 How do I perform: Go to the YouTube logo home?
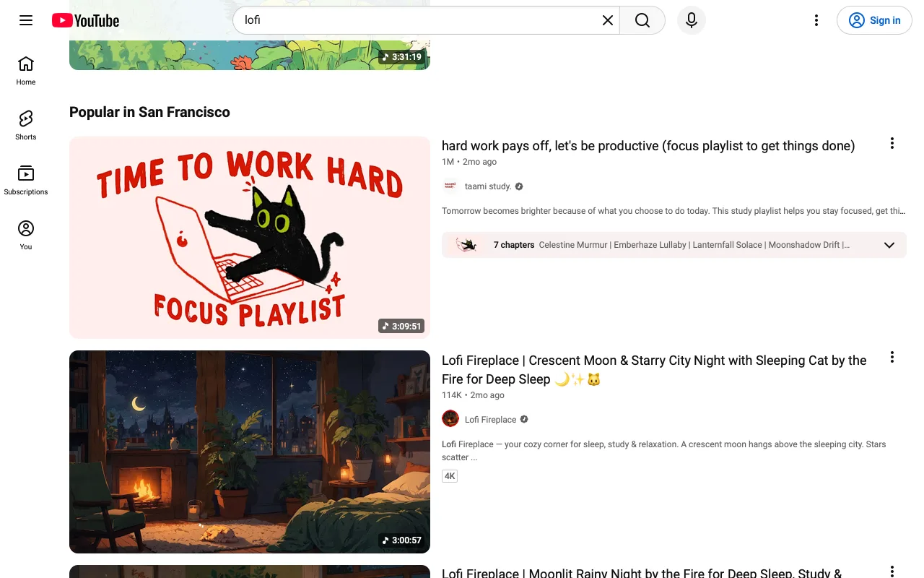[x=85, y=20]
